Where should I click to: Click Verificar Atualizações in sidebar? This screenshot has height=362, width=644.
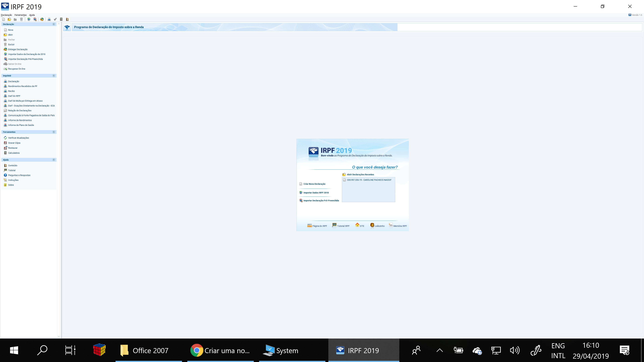18,138
